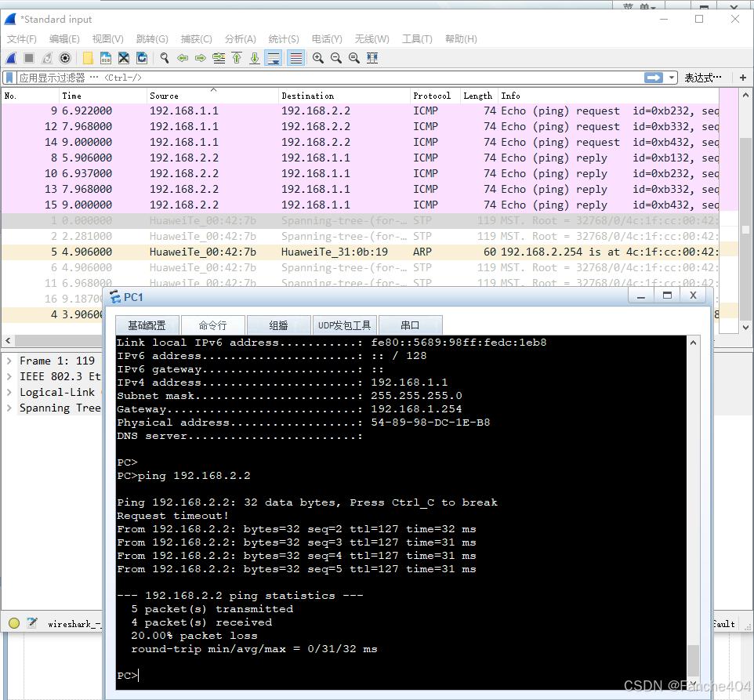Save the capture file icon
754x700 pixels.
tap(106, 58)
